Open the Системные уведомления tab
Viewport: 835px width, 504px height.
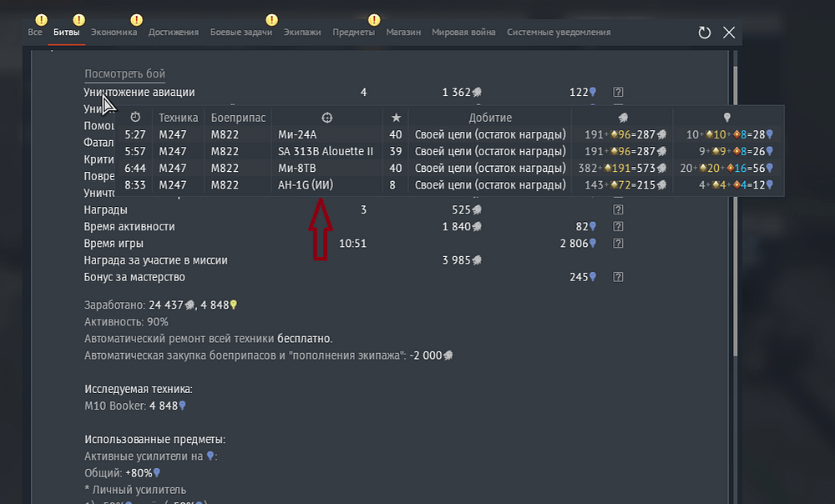pos(559,32)
